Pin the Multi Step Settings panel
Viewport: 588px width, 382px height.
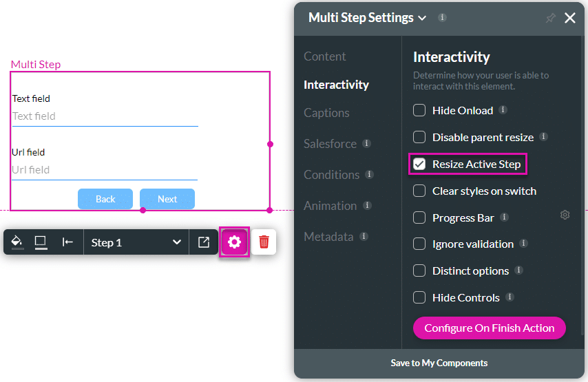click(x=551, y=18)
